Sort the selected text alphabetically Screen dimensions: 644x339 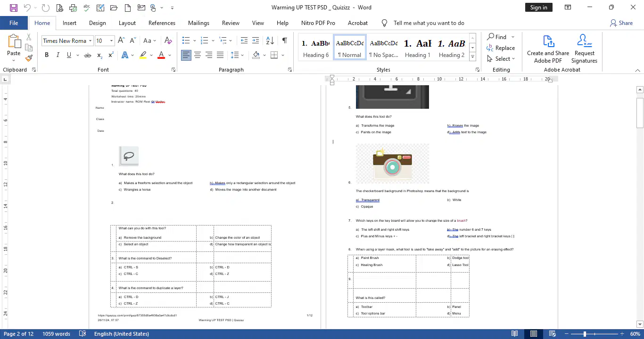click(x=270, y=40)
